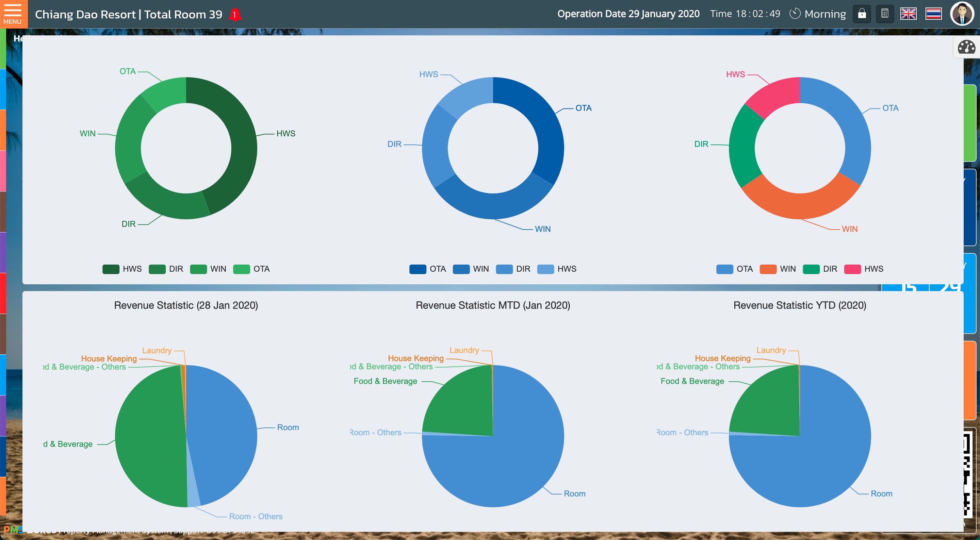Switch language with UK flag icon
Viewport: 980px width, 540px height.
908,14
